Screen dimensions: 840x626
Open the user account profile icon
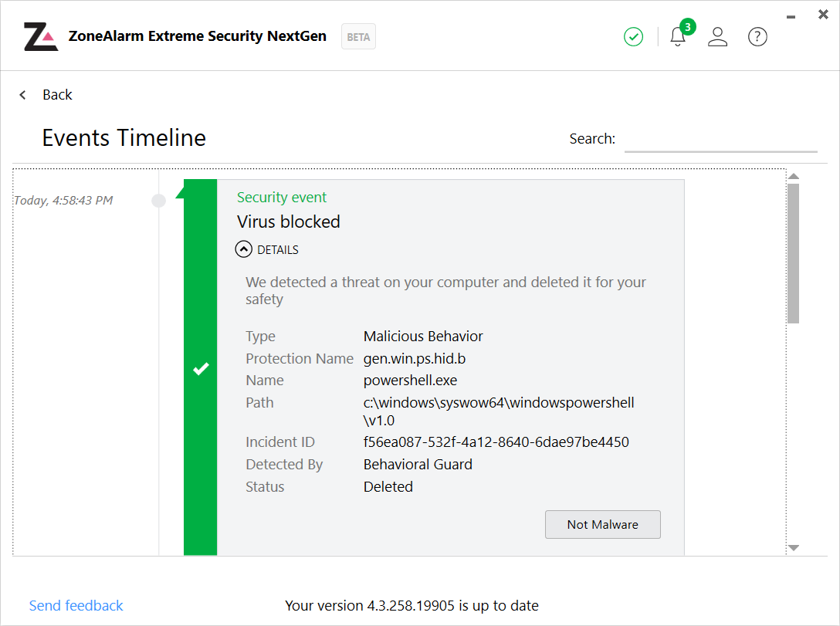coord(718,36)
